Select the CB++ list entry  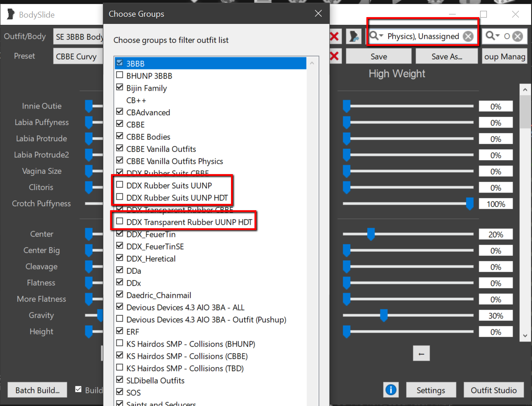[x=210, y=100]
